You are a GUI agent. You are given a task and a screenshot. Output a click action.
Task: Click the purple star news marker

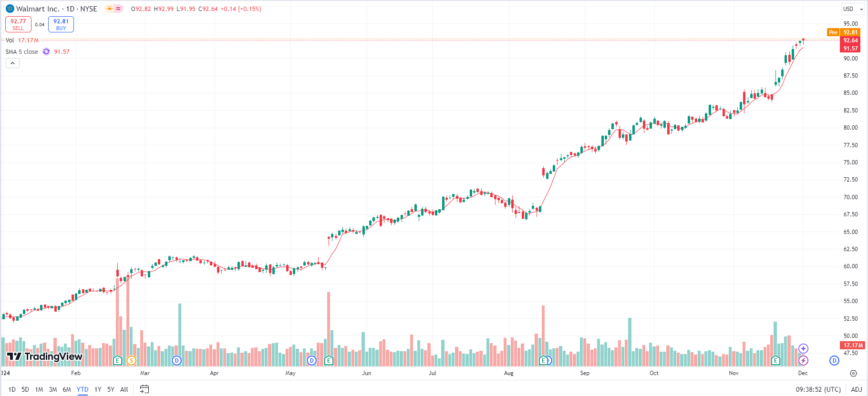pos(803,349)
